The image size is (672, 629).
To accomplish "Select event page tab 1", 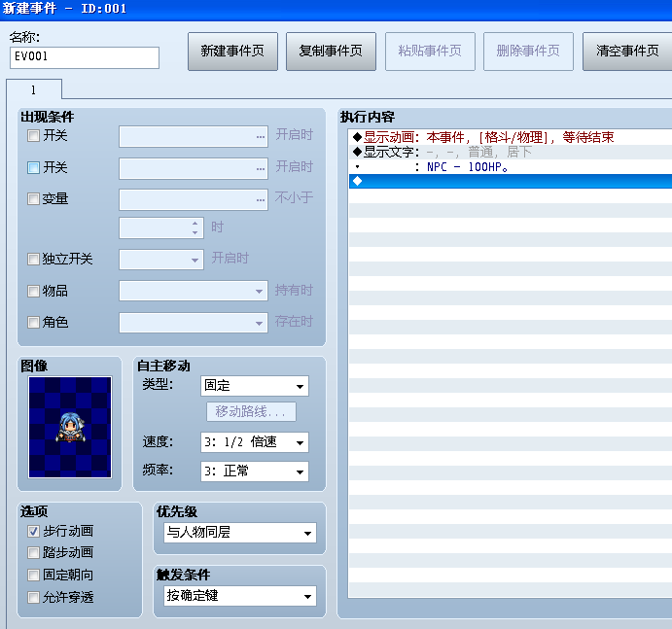I will 34,89.
